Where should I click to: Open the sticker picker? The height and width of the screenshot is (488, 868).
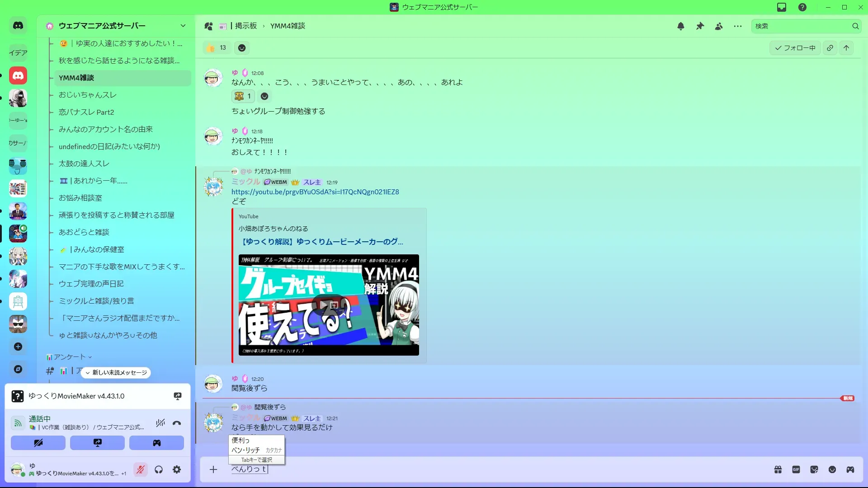814,469
